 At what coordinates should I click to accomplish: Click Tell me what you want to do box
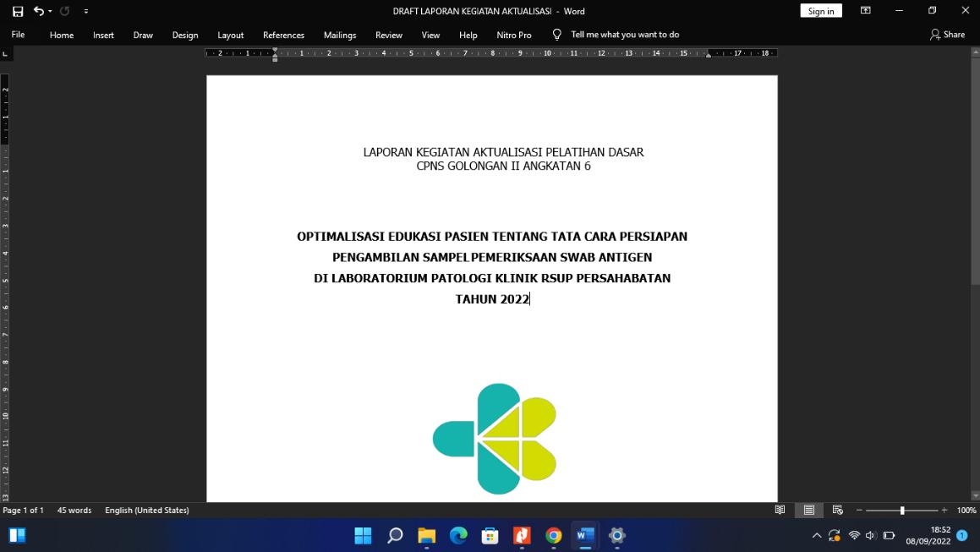click(625, 35)
